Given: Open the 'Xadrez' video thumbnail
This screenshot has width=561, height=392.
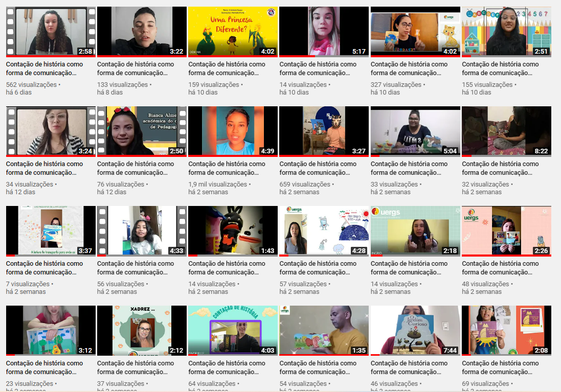Looking at the screenshot, I should point(142,330).
